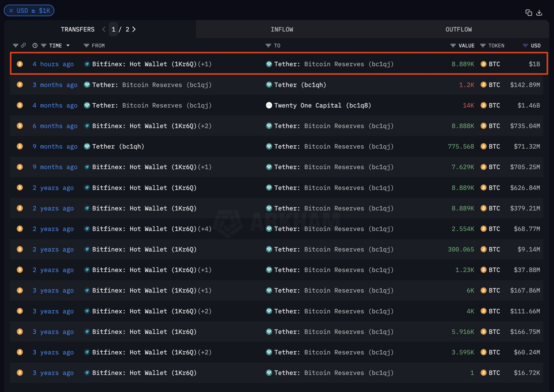The height and width of the screenshot is (392, 554).
Task: Click the clock icon beside TIME
Action: pos(35,45)
